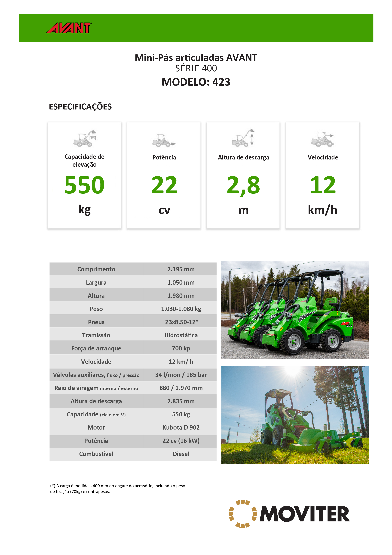Click the '1.050 mm' table value

(x=181, y=283)
